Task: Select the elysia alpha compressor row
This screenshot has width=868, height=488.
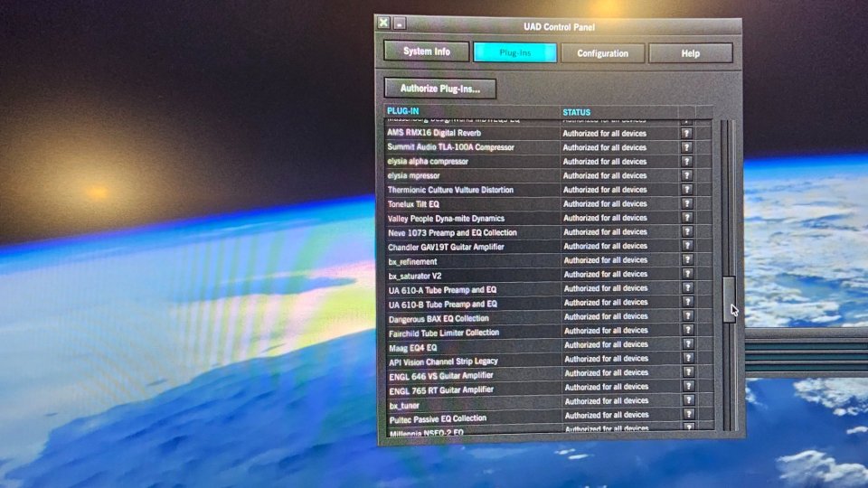Action: [x=548, y=162]
